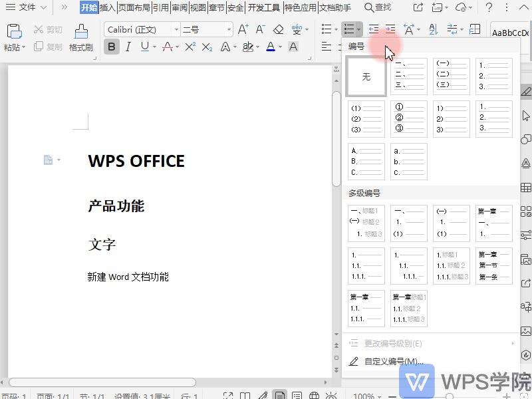The height and width of the screenshot is (399, 532).
Task: Click the 查找 search button
Action: click(x=377, y=7)
